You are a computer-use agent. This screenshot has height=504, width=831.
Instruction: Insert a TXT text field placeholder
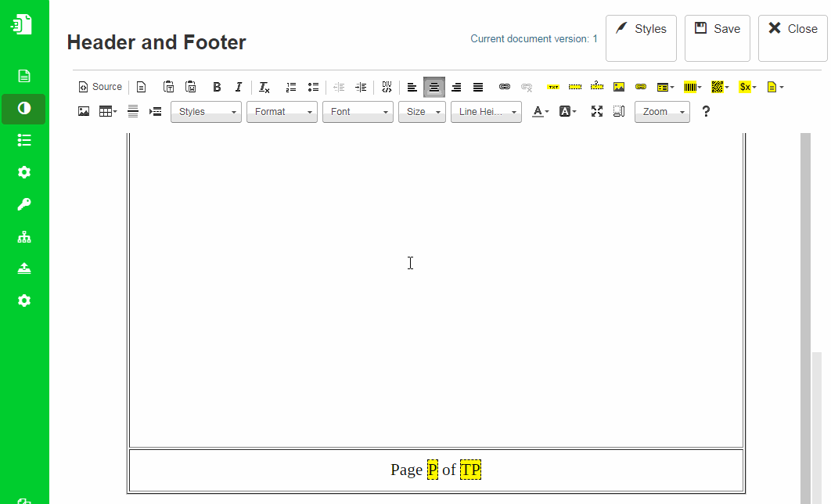[x=553, y=87]
